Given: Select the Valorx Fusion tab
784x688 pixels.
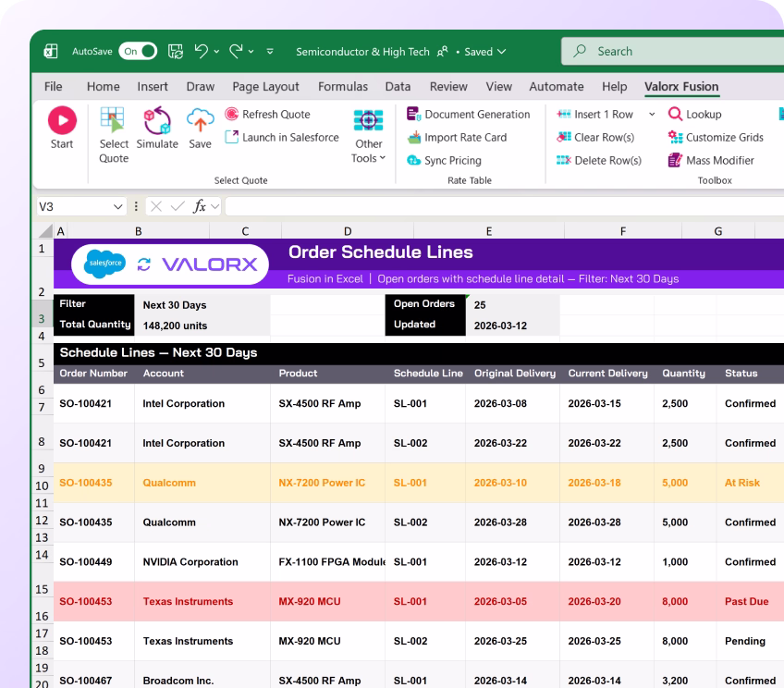Looking at the screenshot, I should pos(681,87).
